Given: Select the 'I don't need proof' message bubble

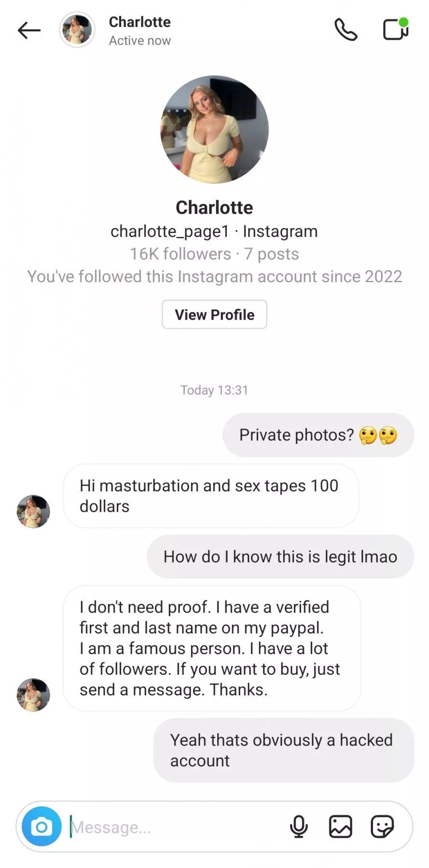Looking at the screenshot, I should pyautogui.click(x=212, y=648).
